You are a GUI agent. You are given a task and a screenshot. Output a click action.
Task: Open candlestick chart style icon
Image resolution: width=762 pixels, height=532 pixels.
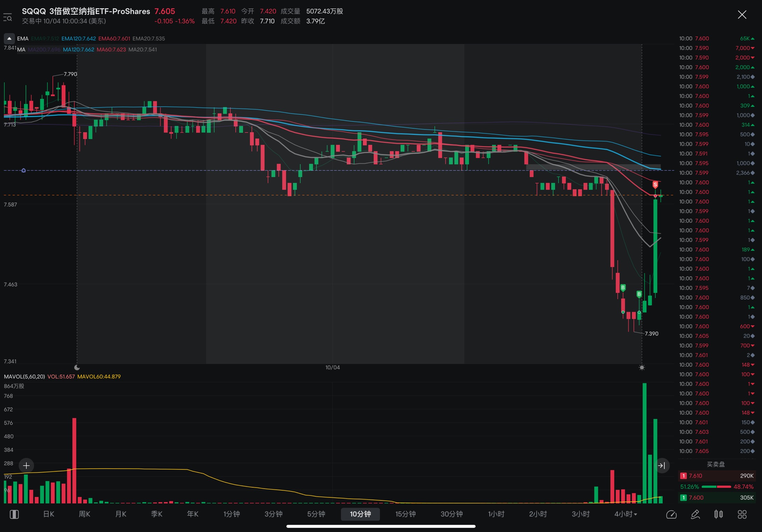pos(719,514)
